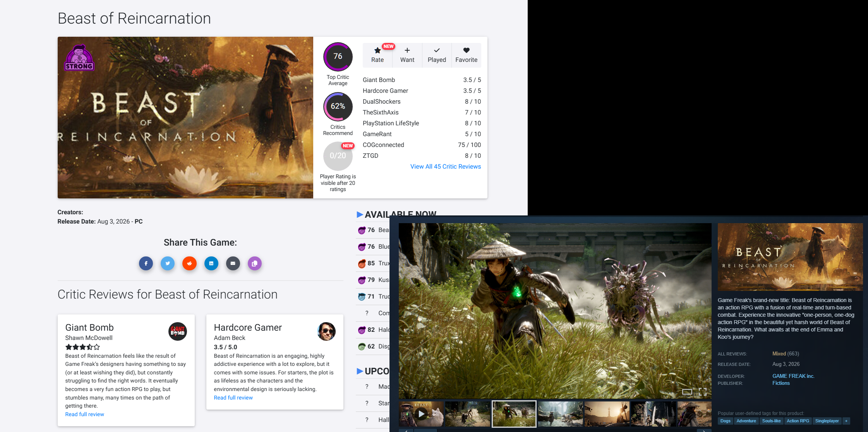The image size is (868, 432).
Task: Favorite the game with the heart icon
Action: click(467, 50)
